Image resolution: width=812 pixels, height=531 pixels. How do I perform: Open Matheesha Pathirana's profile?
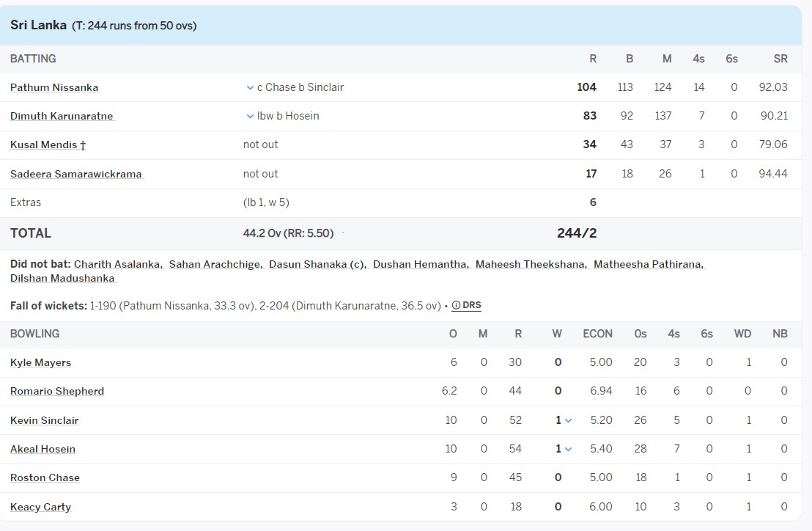(648, 264)
